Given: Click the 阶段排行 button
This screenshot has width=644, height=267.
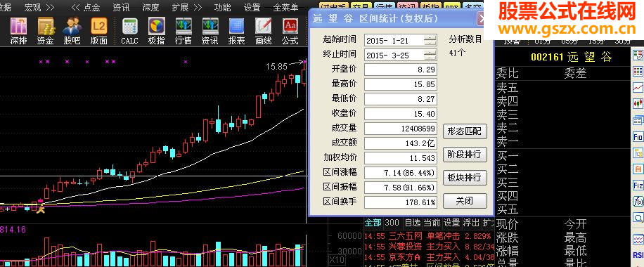Looking at the screenshot, I should [x=465, y=155].
